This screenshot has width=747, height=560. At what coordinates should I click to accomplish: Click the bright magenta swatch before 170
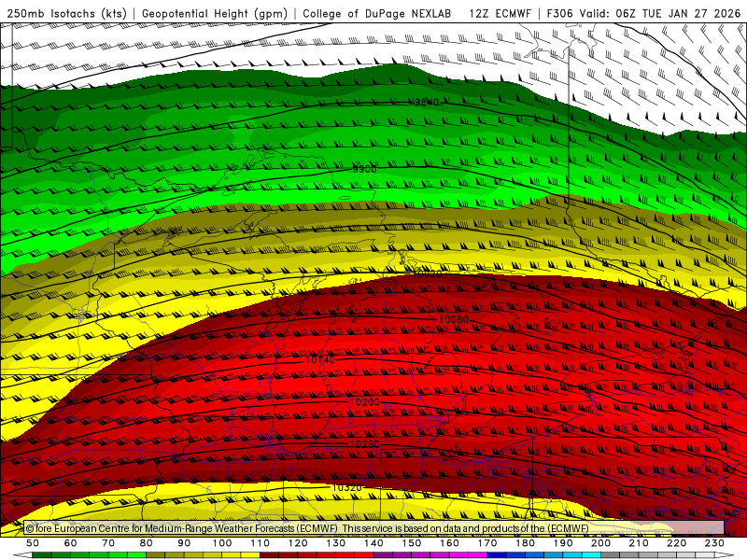[x=478, y=555]
